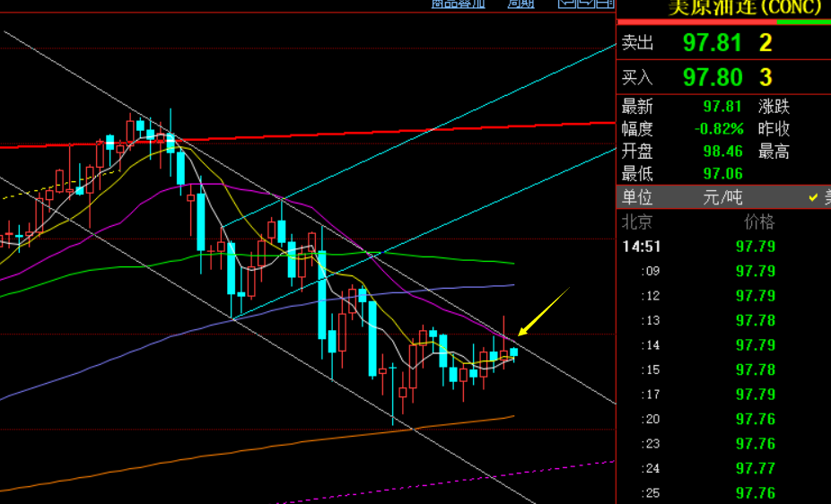Click the red-green buy/sell ratio bar
The image size is (831, 504).
pyautogui.click(x=724, y=22)
